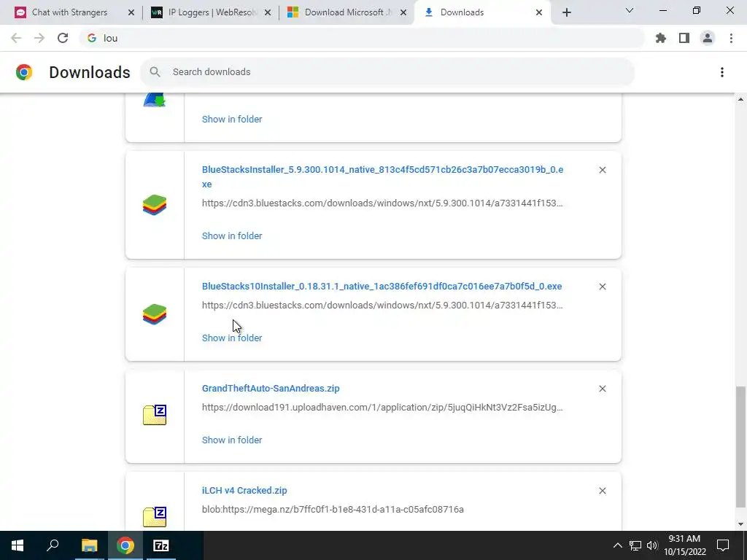The image size is (747, 560).
Task: Reload the current page
Action: (63, 38)
